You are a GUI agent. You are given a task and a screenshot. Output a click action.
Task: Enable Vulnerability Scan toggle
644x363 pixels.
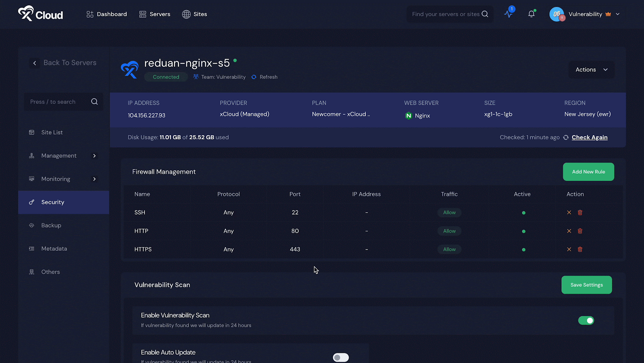[586, 320]
